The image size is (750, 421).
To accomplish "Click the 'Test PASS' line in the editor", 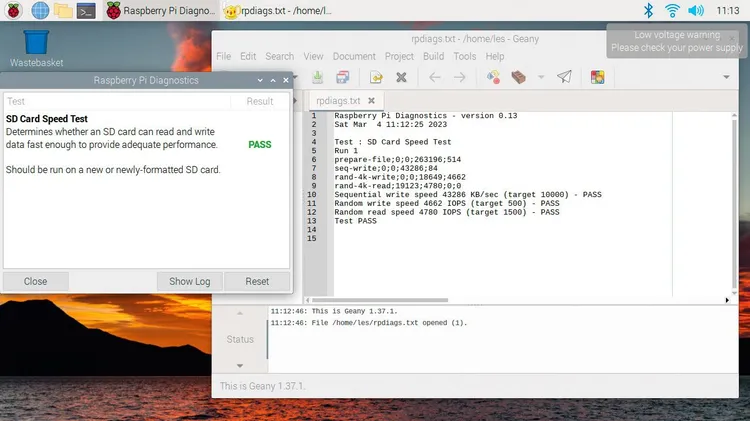I will click(355, 221).
